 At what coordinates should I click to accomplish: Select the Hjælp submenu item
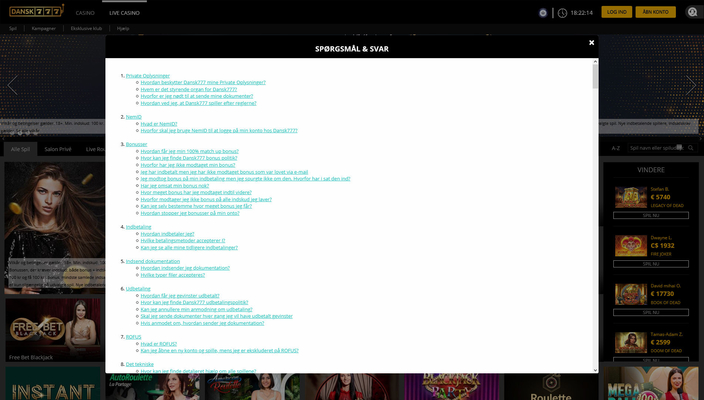coord(123,28)
